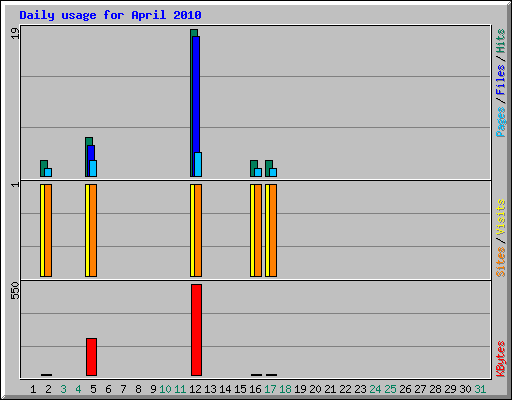Click green day label '10' on the x-axis
The image size is (512, 400).
tap(165, 389)
